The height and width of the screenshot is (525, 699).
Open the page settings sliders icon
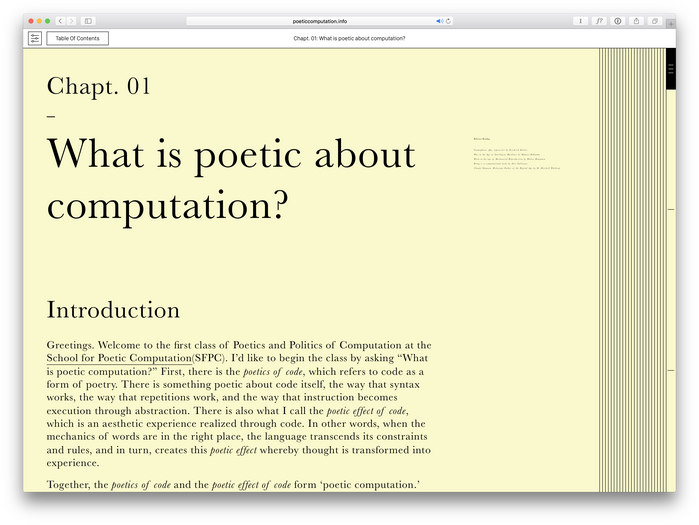[x=35, y=38]
